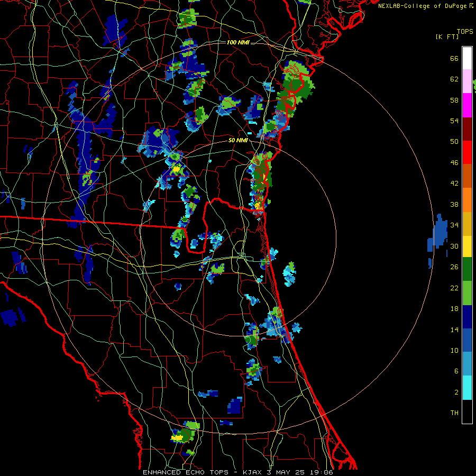Screen dimensions: 476x476
Task: Click the 38 legend value
Action: click(x=454, y=205)
